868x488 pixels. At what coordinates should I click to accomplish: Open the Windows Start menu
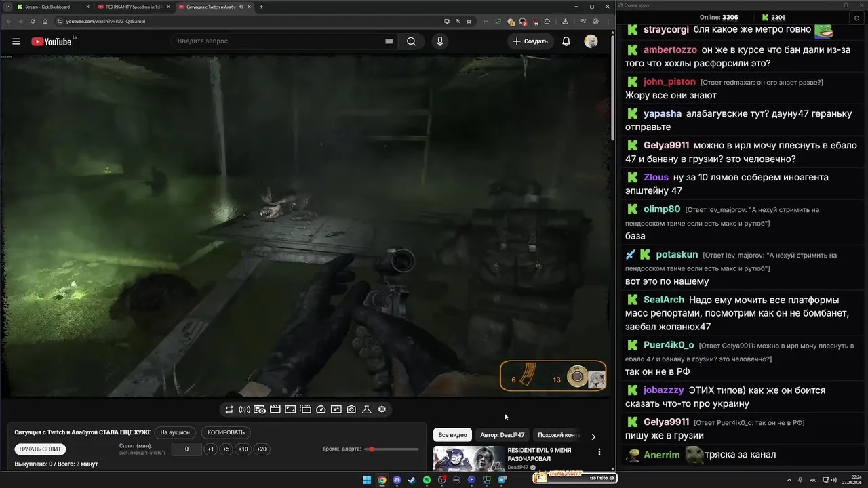coord(367,480)
